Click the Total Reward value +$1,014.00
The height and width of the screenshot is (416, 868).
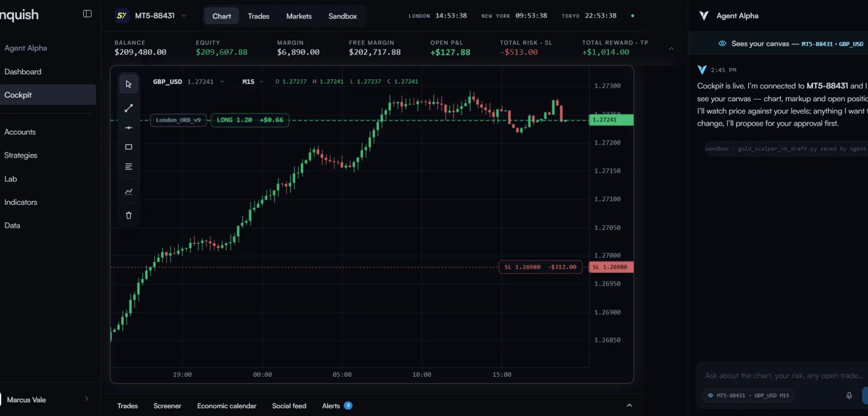pyautogui.click(x=606, y=52)
